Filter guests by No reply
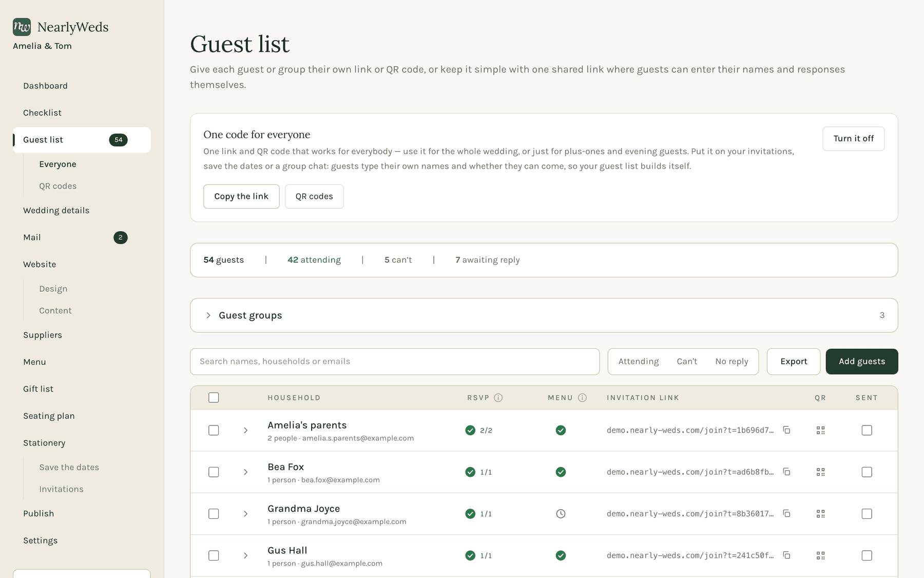Image resolution: width=924 pixels, height=578 pixels. point(731,361)
